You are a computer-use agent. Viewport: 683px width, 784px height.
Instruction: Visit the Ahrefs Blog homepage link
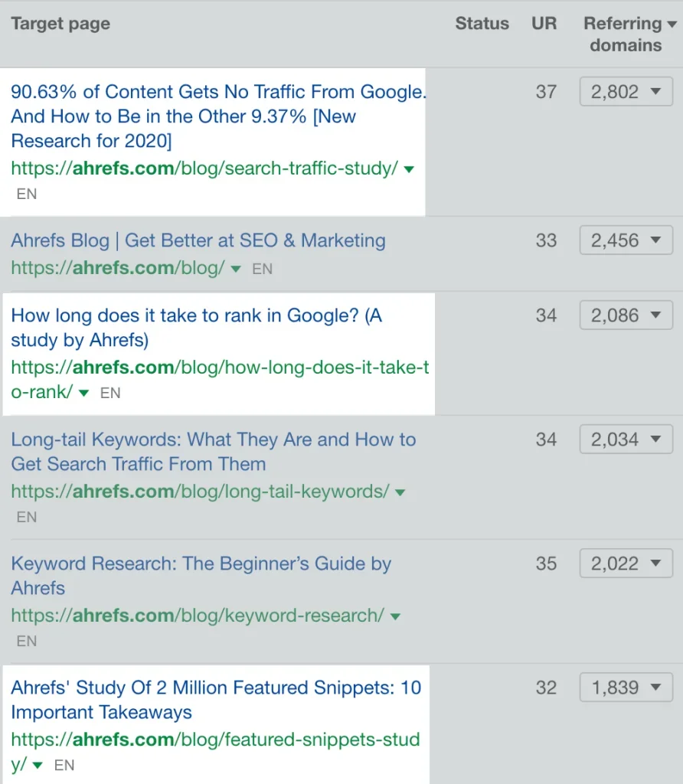(x=198, y=240)
